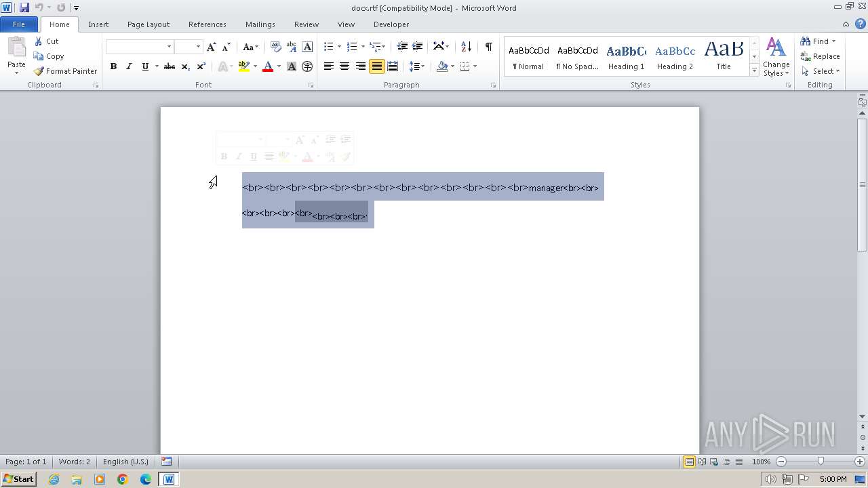Image resolution: width=868 pixels, height=488 pixels.
Task: Click the Borders icon
Action: point(465,66)
